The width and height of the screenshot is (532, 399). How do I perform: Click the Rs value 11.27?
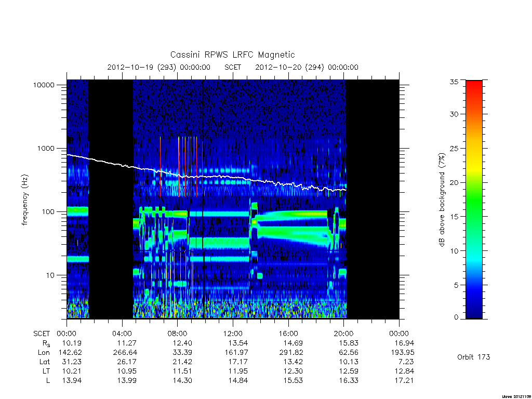127,343
